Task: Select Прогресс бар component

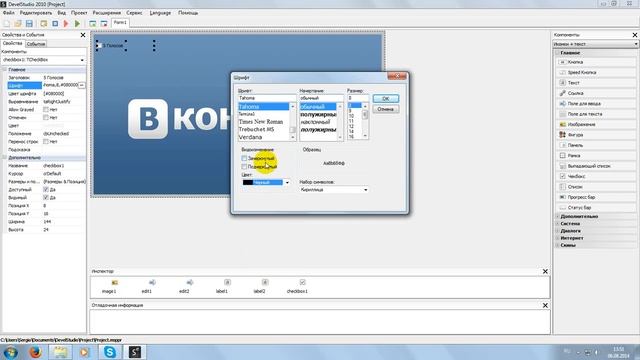Action: pyautogui.click(x=596, y=197)
